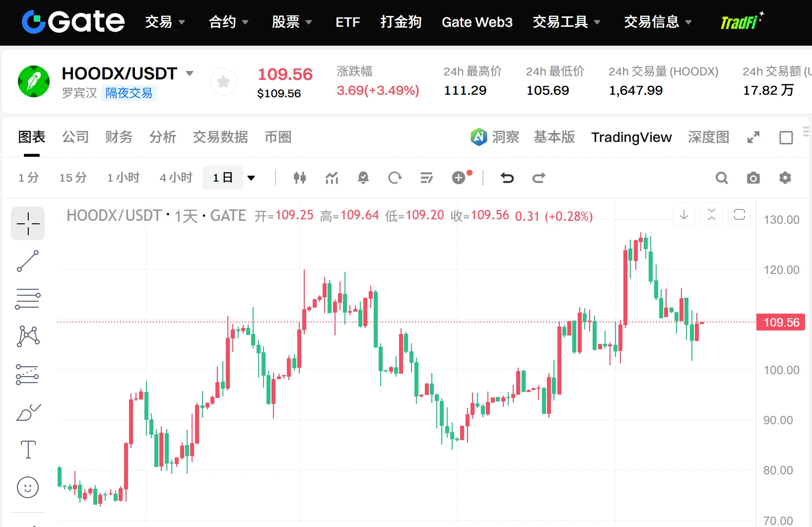This screenshot has width=812, height=527.
Task: Click the plus add-compare icon
Action: 459,178
